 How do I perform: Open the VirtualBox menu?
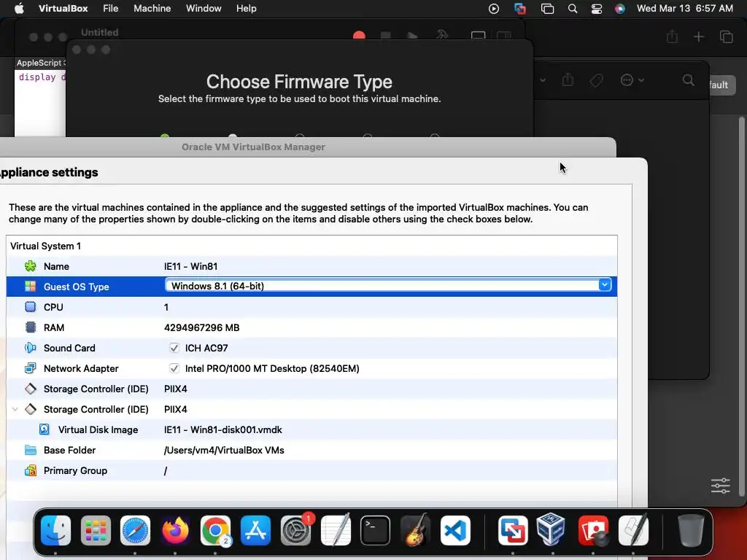click(63, 9)
